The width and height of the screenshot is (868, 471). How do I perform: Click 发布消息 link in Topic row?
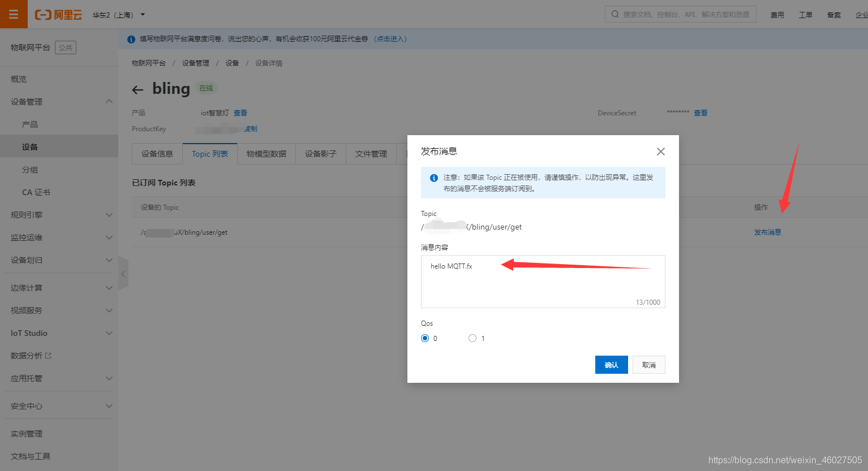tap(767, 232)
